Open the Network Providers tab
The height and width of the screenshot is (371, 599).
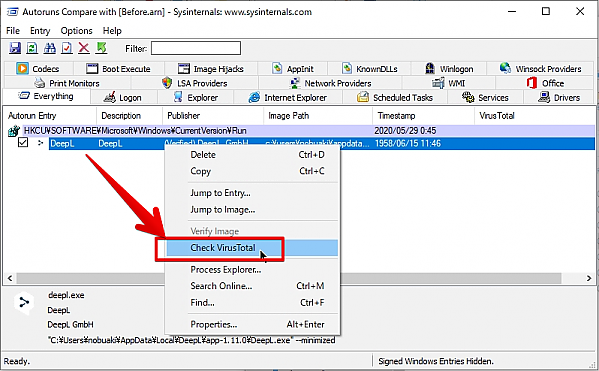[x=330, y=83]
